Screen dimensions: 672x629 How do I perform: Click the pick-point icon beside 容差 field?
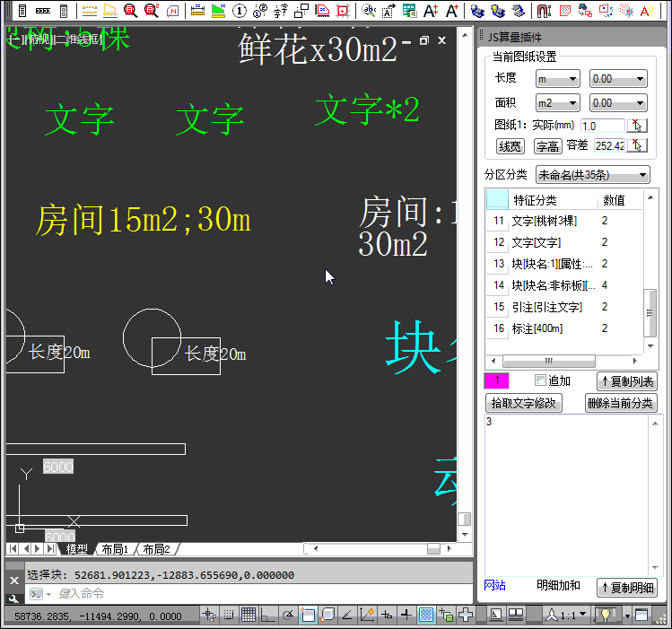pyautogui.click(x=636, y=145)
